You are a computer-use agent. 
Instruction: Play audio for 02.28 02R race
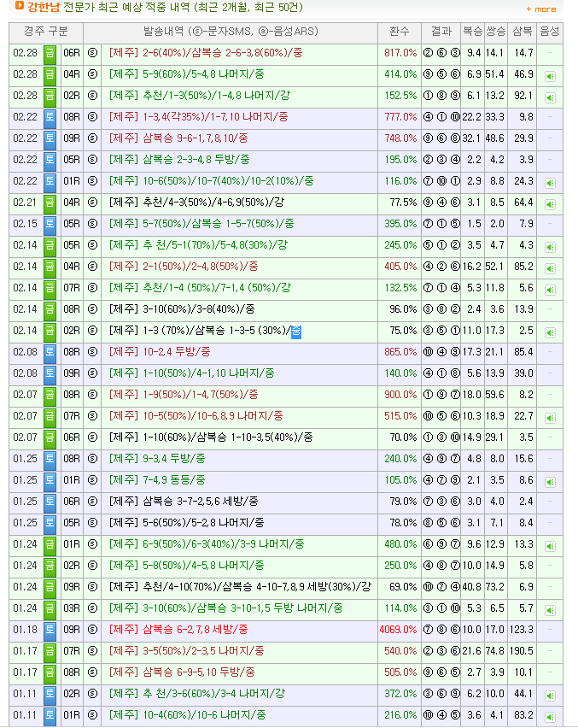tap(550, 98)
